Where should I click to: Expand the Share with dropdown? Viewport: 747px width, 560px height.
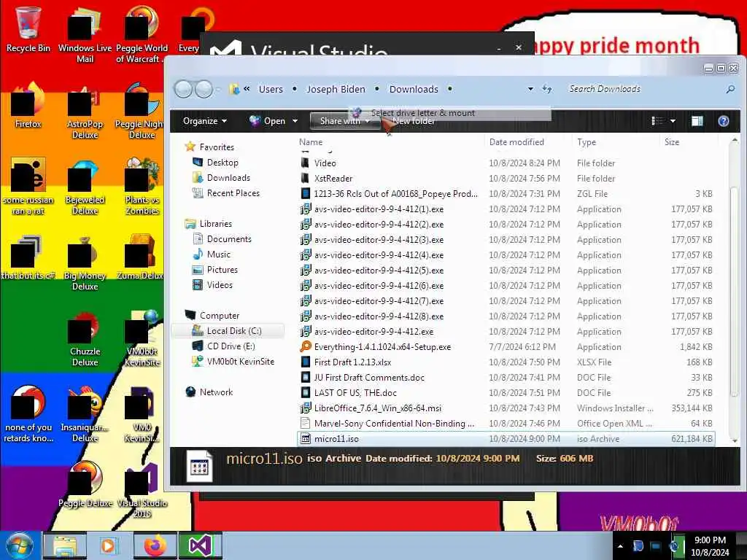pos(345,121)
